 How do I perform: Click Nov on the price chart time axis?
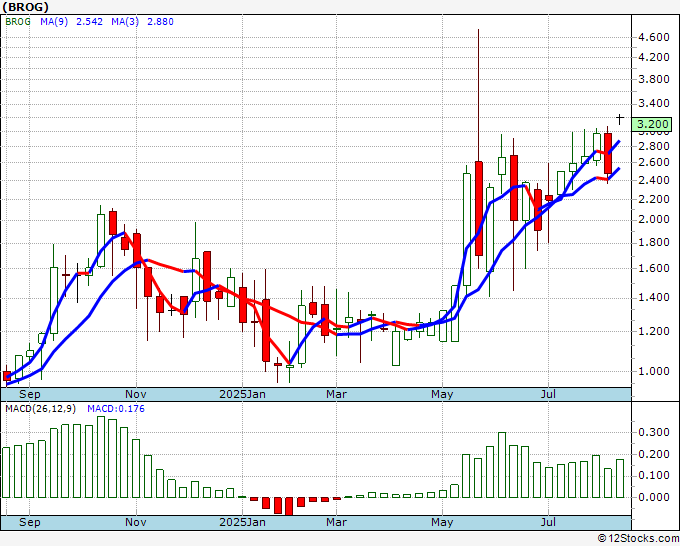136,394
